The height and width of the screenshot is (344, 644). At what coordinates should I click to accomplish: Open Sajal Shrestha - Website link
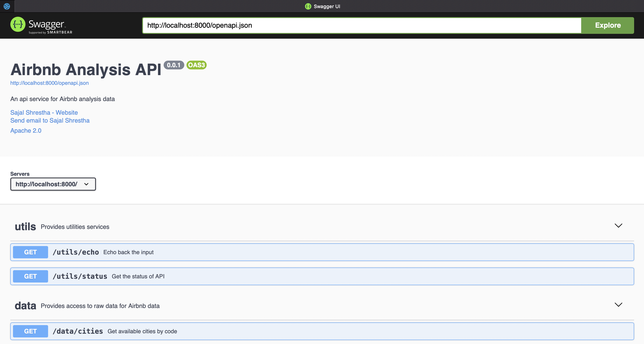[x=44, y=112]
